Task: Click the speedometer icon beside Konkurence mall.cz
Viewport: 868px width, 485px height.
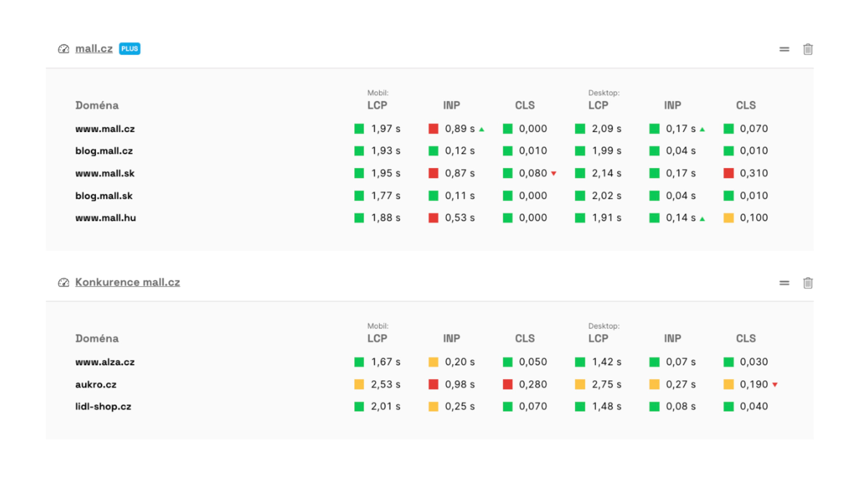Action: click(x=64, y=283)
